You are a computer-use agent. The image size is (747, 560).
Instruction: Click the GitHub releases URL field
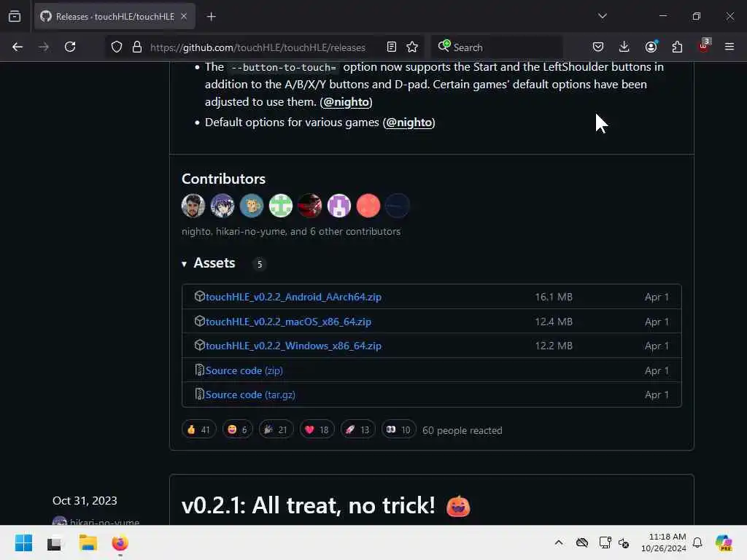[x=258, y=47]
